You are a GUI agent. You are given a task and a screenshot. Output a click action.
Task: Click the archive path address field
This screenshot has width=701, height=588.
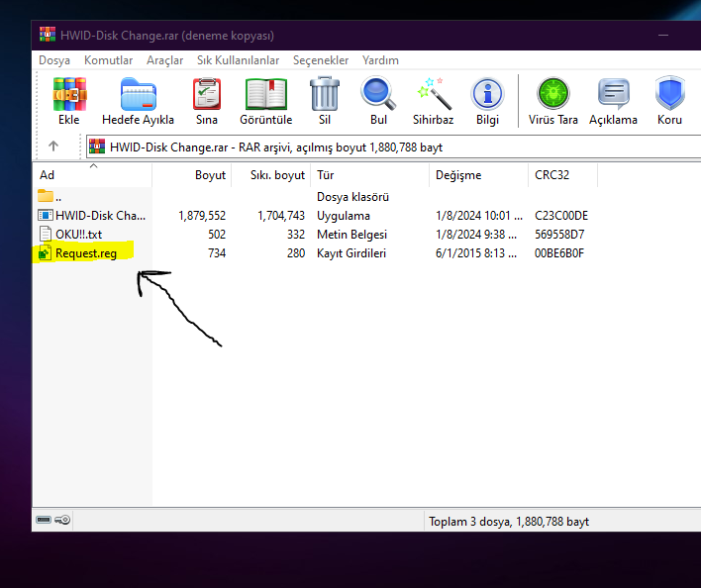tap(393, 147)
